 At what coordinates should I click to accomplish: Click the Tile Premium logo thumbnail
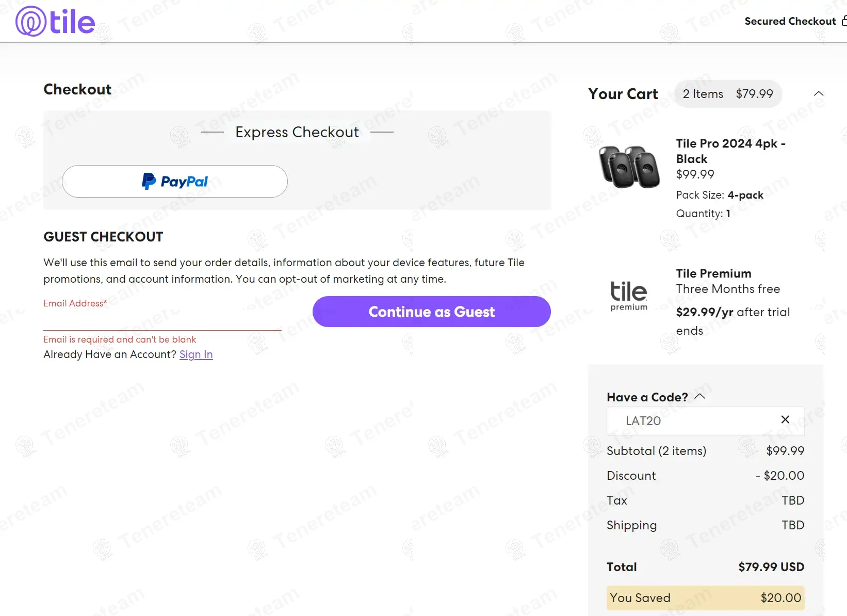tap(629, 296)
